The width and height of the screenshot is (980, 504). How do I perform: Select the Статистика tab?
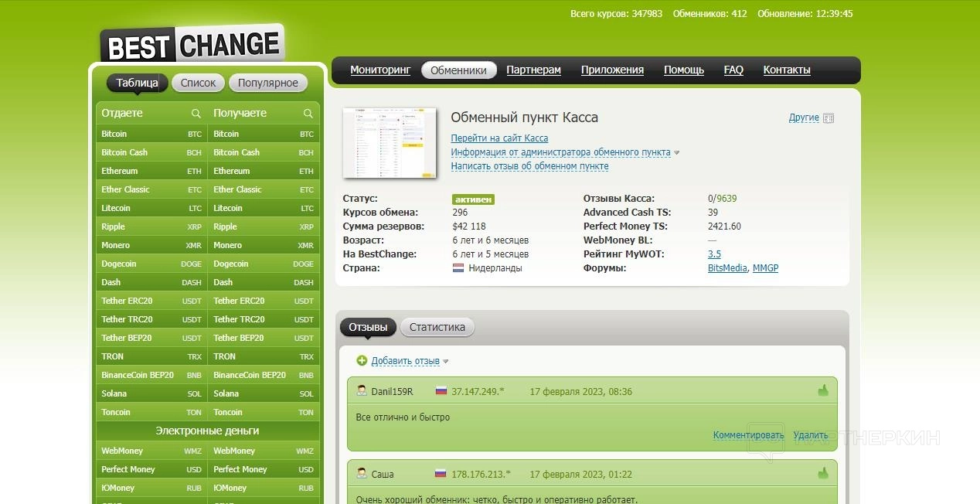coord(437,327)
